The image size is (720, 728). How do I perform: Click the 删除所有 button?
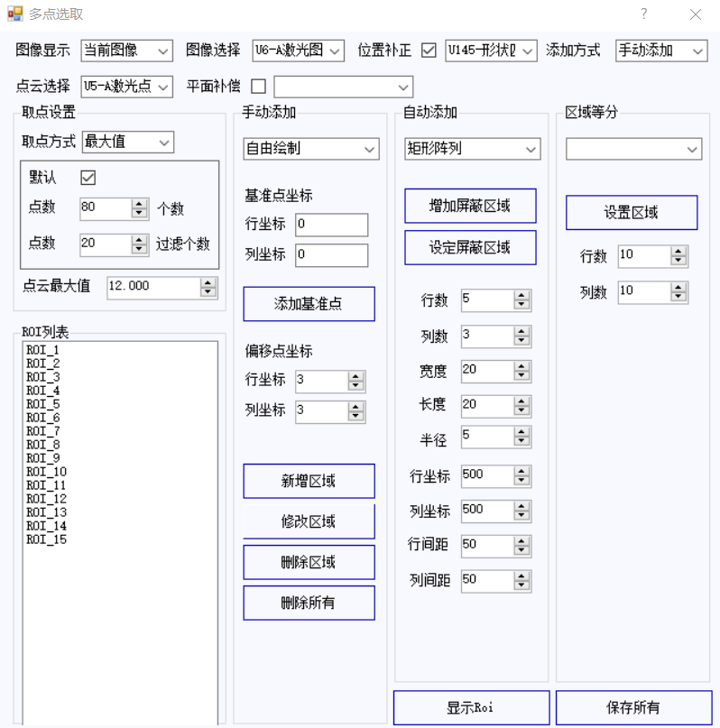point(309,603)
